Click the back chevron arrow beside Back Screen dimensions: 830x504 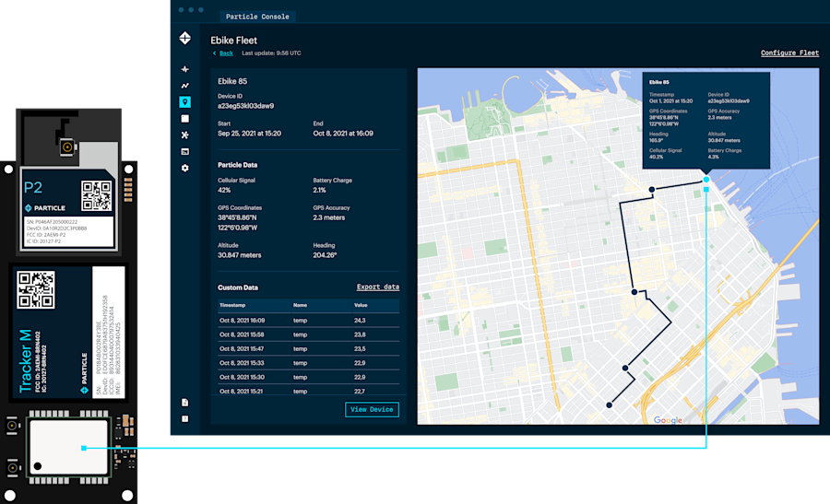point(214,53)
